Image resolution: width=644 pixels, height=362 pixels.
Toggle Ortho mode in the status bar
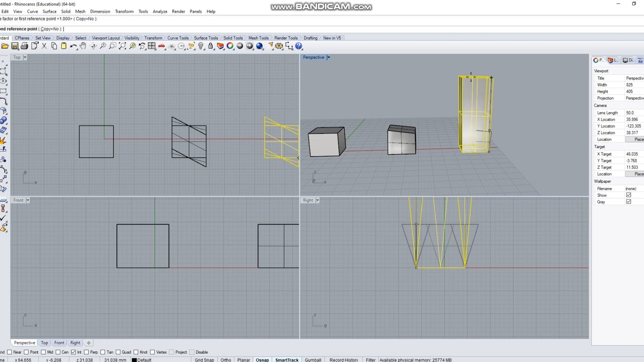[226, 360]
